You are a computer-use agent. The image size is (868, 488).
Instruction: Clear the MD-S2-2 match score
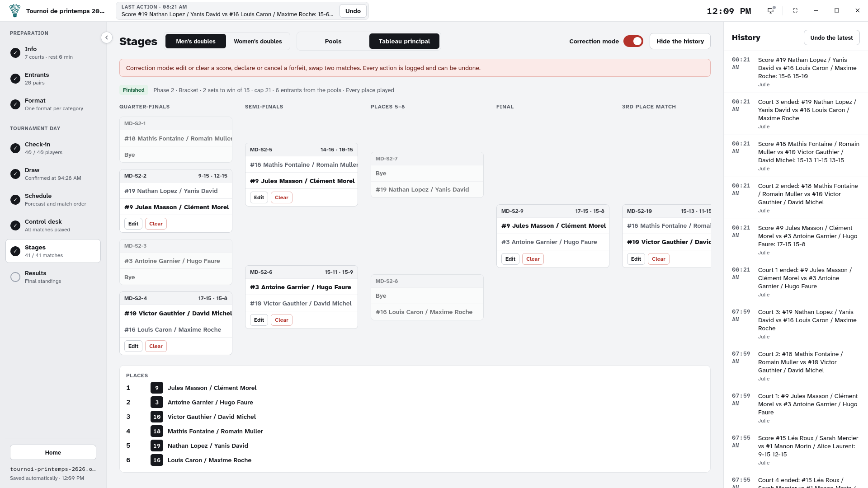click(156, 224)
